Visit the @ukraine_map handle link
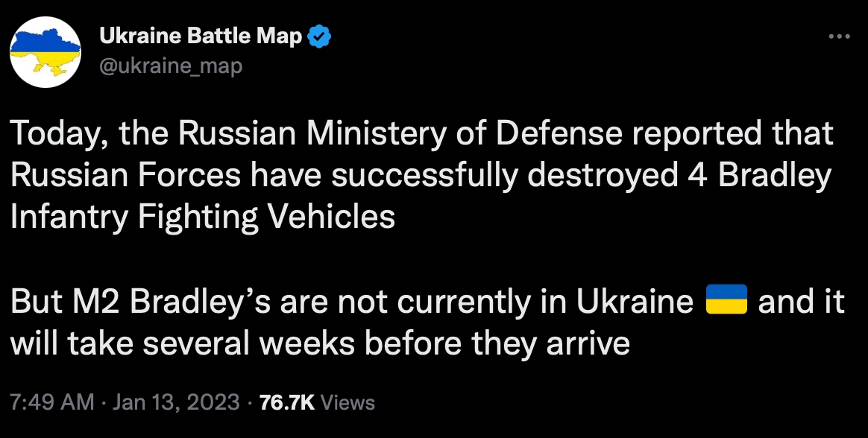 point(171,67)
